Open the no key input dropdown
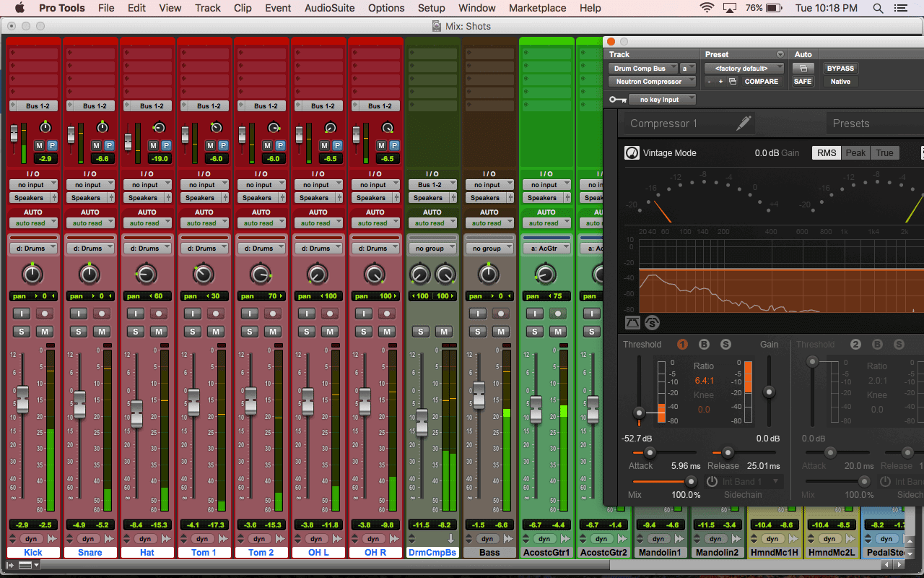 pos(662,100)
